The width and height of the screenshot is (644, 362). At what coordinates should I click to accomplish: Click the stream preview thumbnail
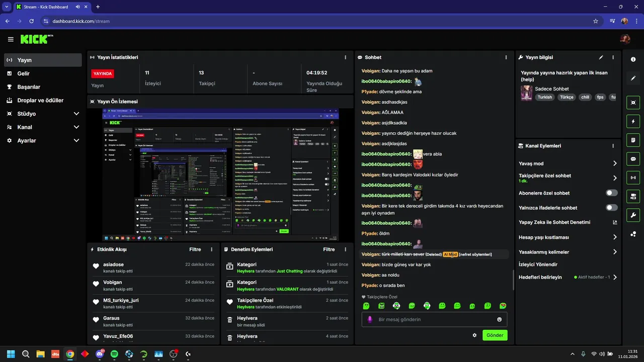tap(220, 175)
